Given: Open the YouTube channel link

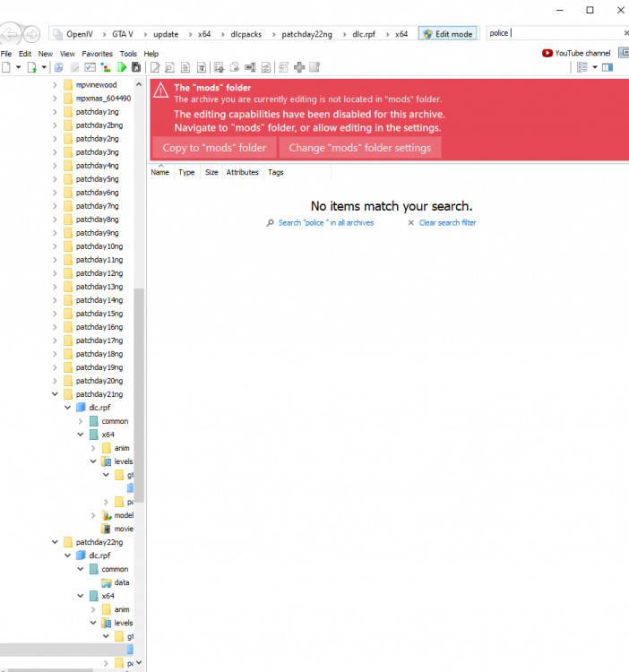Looking at the screenshot, I should [576, 53].
